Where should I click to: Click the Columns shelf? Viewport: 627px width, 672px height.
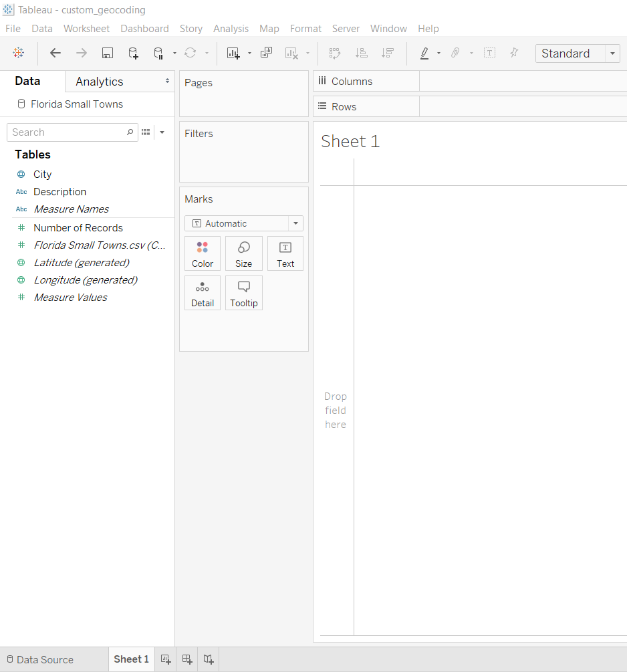click(523, 81)
